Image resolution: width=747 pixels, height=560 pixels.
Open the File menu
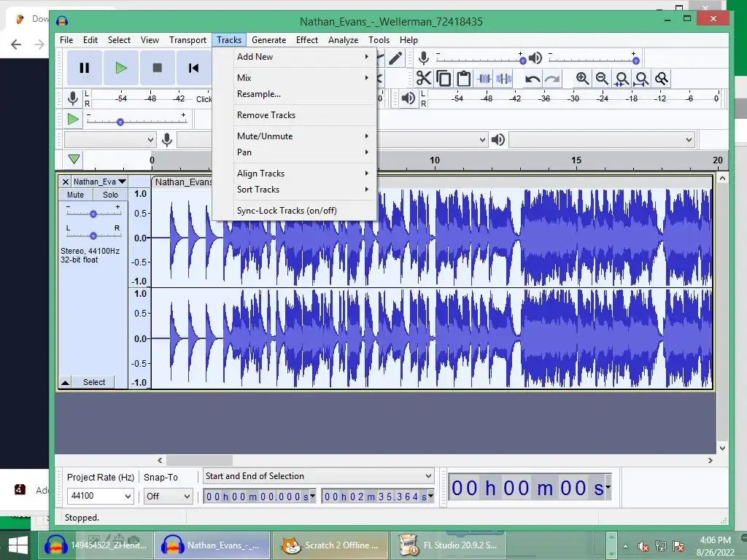pos(66,40)
